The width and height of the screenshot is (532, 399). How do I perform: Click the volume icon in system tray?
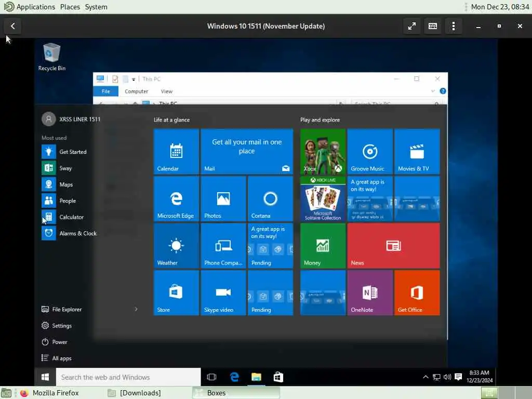click(x=447, y=377)
